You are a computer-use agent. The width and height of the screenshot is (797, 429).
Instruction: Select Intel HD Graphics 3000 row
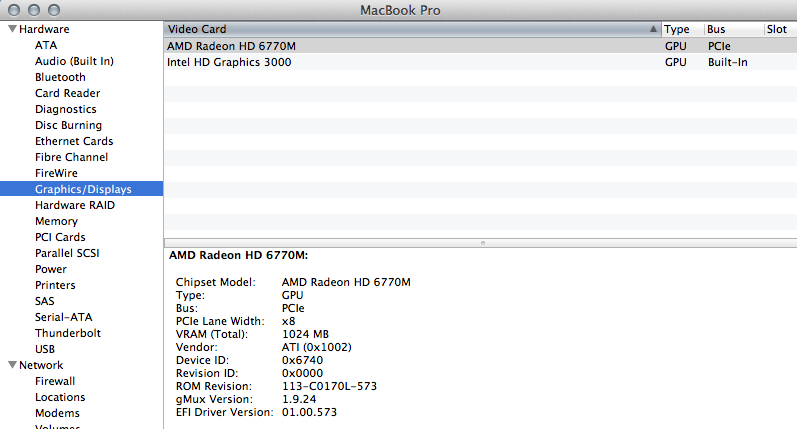tap(480, 62)
